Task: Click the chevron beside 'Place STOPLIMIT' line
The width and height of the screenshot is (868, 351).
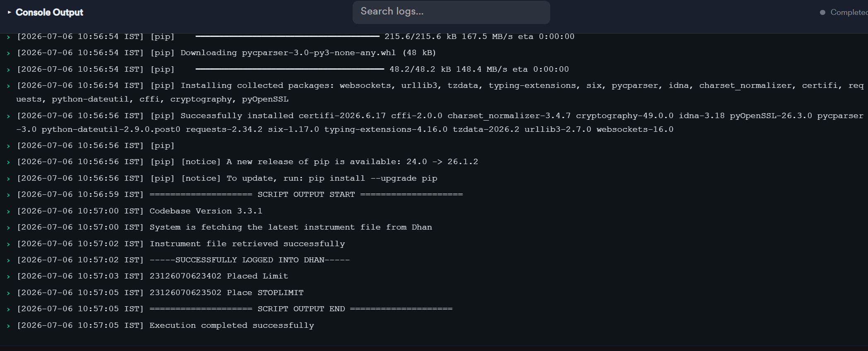Action: (x=8, y=293)
